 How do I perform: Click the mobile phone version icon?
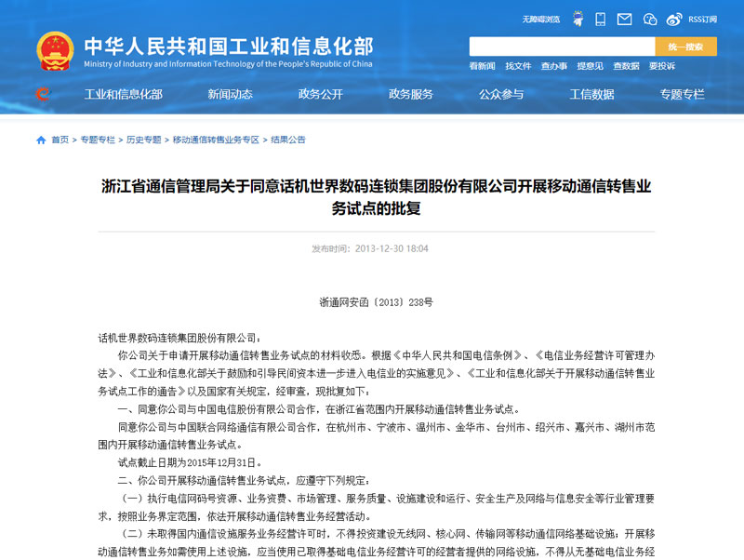pos(601,19)
